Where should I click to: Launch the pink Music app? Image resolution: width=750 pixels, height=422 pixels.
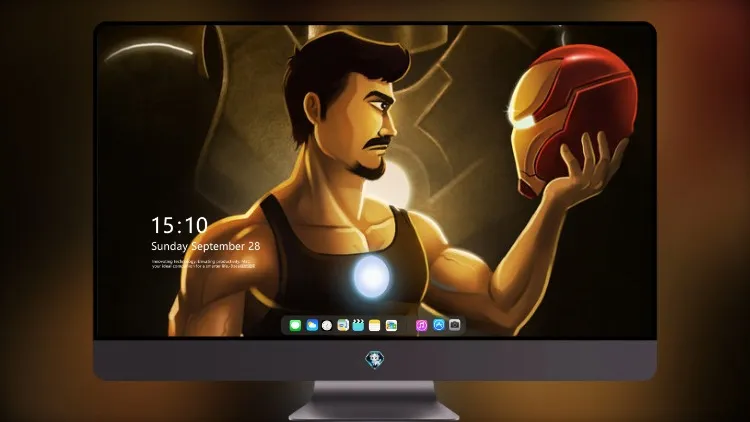(421, 326)
